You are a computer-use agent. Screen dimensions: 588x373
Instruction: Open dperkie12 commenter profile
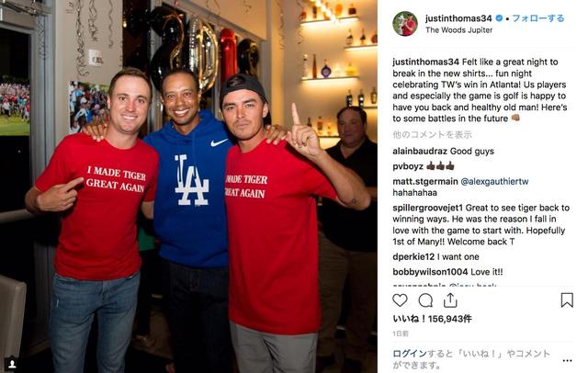(413, 257)
